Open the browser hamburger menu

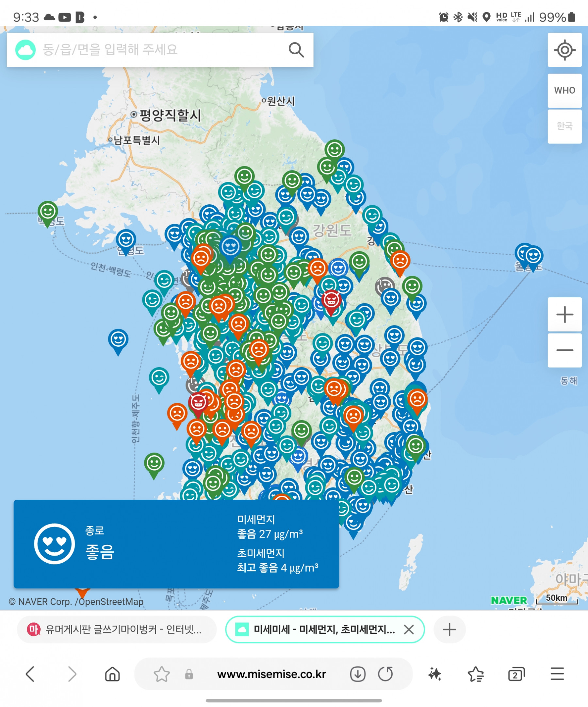click(x=557, y=674)
